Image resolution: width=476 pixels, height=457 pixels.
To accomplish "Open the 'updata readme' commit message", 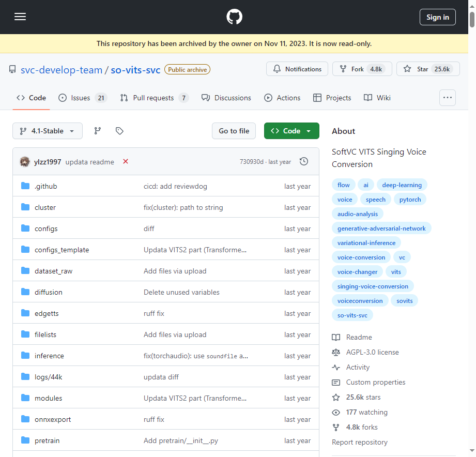I will 89,162.
